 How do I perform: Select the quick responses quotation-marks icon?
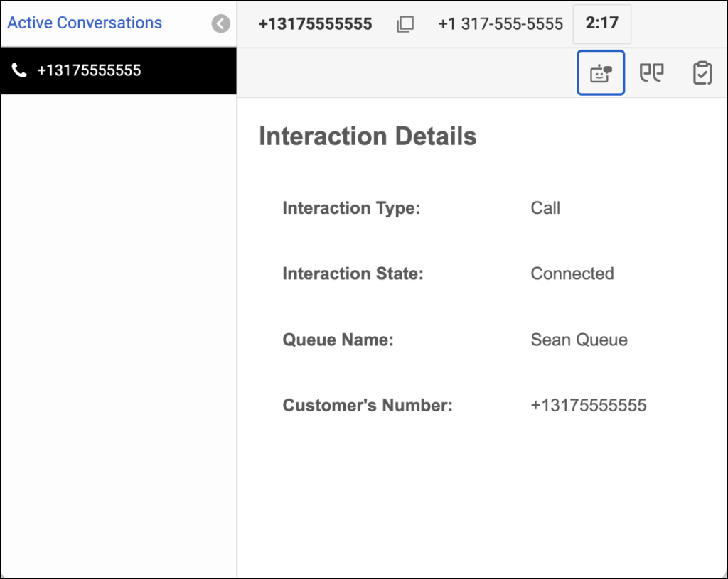click(x=651, y=72)
